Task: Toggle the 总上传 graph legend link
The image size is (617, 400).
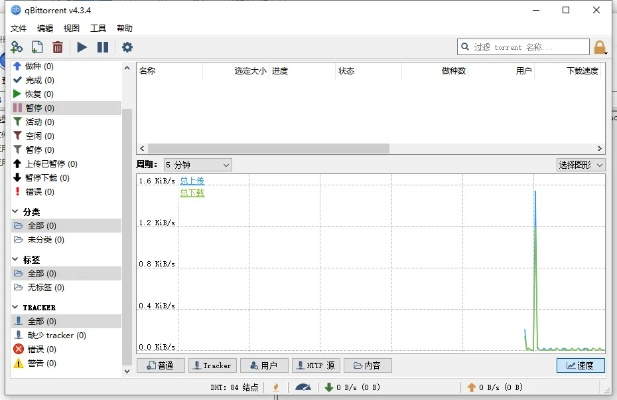Action: (x=191, y=180)
